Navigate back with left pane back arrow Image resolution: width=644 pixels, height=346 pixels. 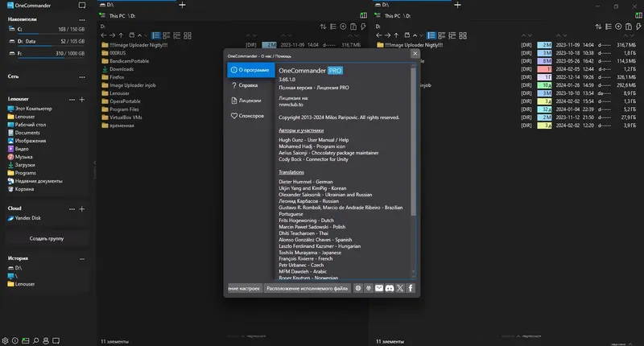tap(104, 35)
